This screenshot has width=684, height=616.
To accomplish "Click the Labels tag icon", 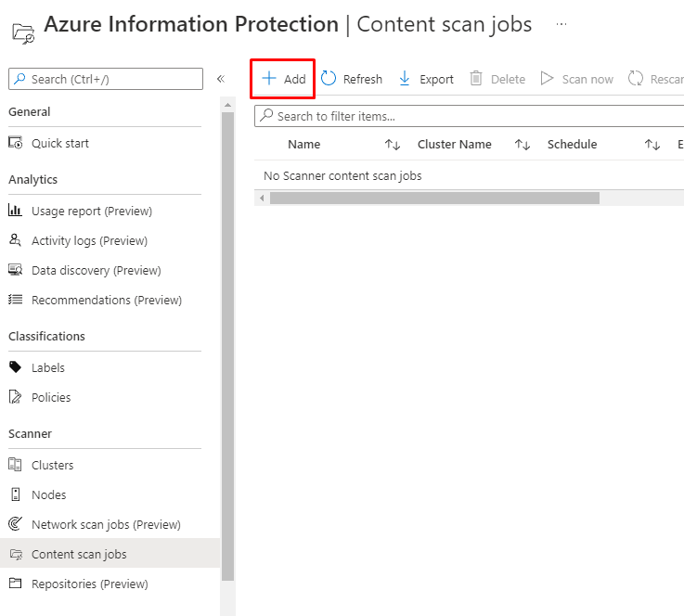I will 15,367.
